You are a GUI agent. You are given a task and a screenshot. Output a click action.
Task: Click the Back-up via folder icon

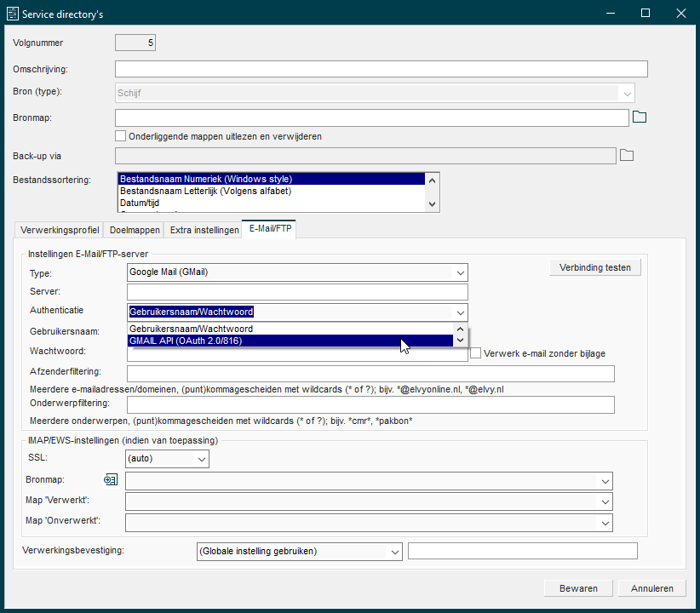coord(627,155)
